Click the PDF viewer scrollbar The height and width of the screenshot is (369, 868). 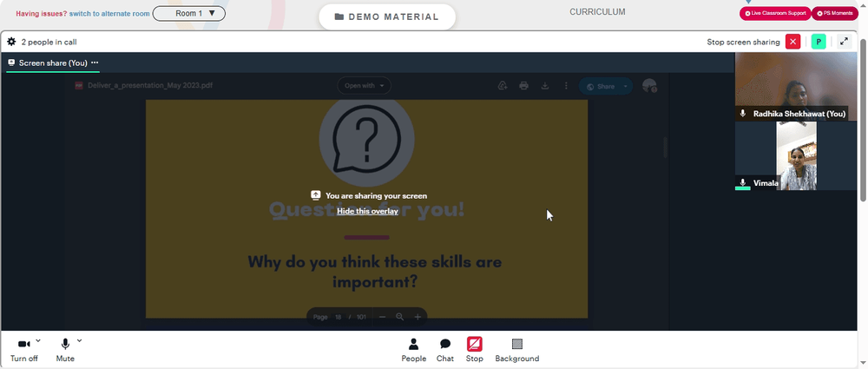[x=665, y=147]
